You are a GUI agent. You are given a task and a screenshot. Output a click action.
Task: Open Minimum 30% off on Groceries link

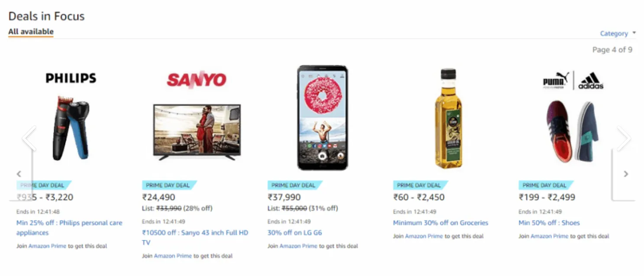440,223
